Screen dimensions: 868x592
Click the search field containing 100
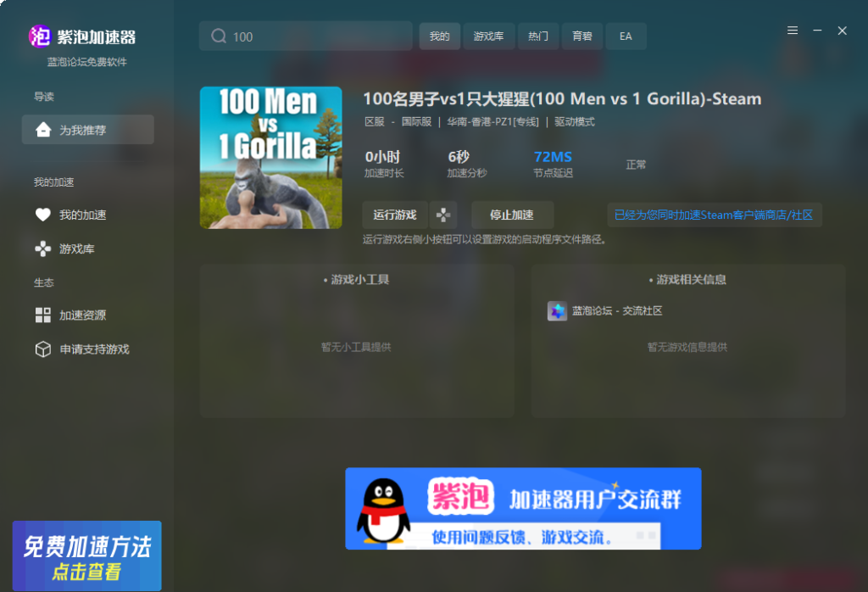(305, 36)
